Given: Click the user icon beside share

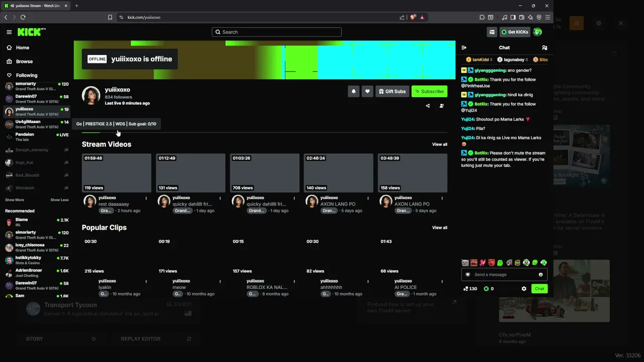Looking at the screenshot, I should (x=442, y=106).
